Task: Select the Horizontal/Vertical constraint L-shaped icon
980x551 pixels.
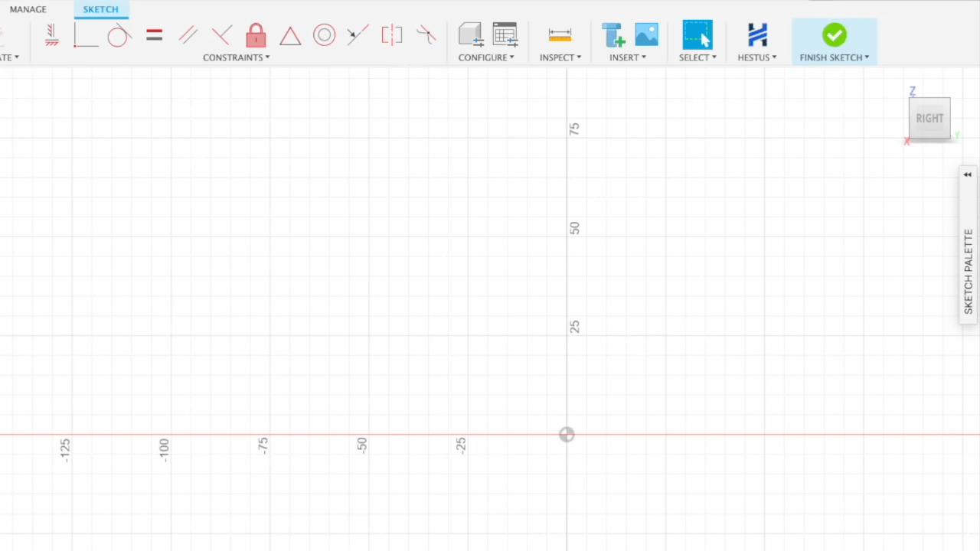Action: [86, 35]
